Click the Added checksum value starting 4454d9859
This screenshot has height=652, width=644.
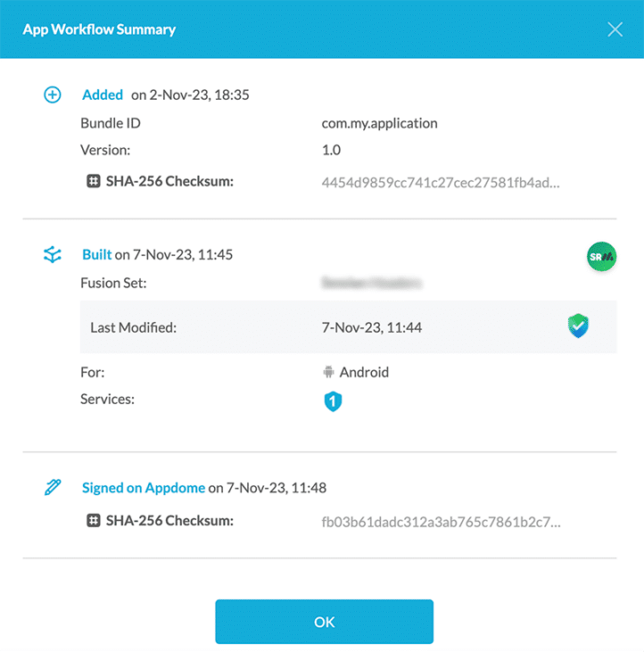pos(441,183)
